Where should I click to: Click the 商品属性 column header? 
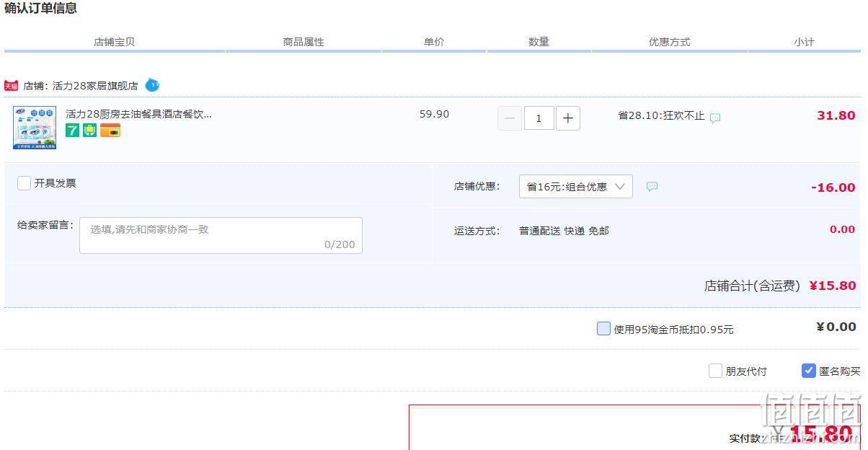point(304,42)
